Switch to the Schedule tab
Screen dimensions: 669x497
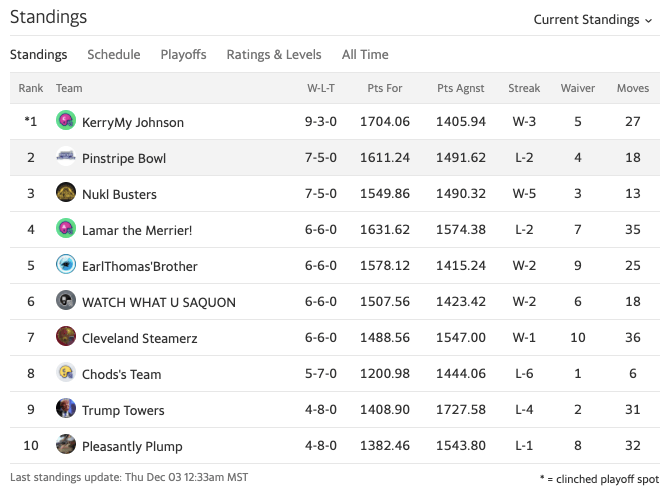[113, 55]
